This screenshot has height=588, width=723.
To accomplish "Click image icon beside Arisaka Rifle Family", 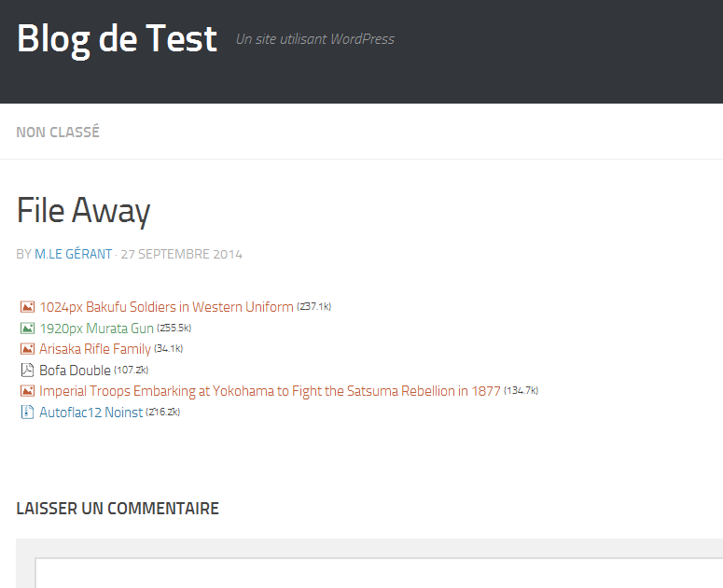I will [x=27, y=349].
